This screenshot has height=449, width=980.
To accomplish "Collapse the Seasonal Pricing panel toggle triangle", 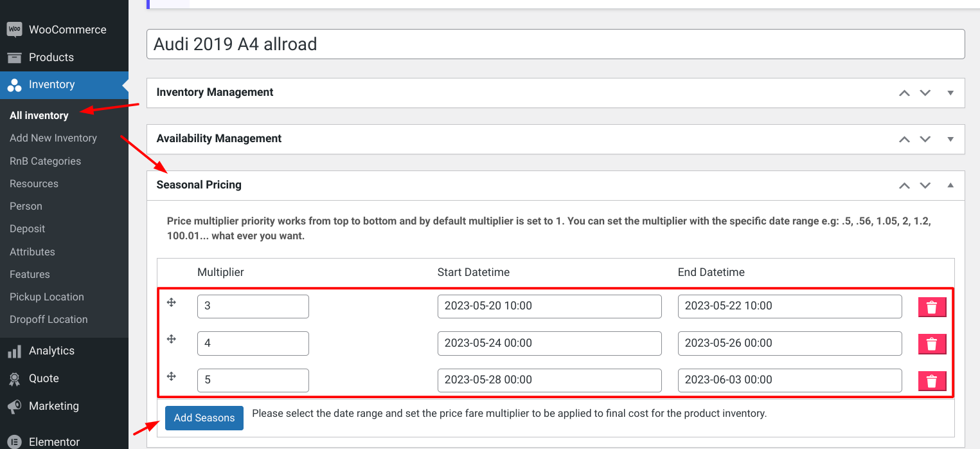I will [x=950, y=185].
